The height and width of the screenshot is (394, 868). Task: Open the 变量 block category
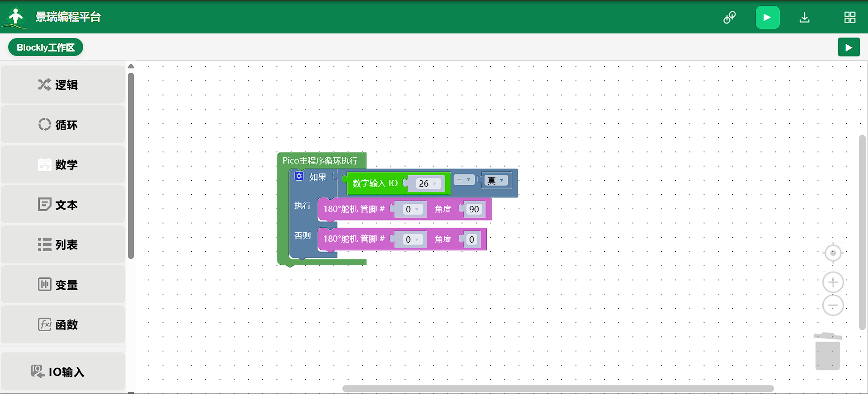[63, 285]
